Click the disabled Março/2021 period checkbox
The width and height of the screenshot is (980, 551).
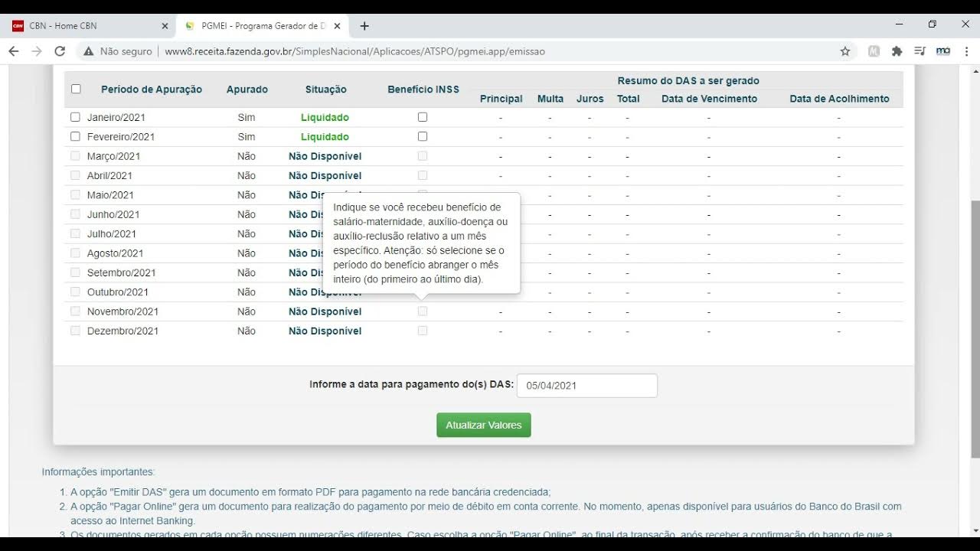[x=75, y=156]
